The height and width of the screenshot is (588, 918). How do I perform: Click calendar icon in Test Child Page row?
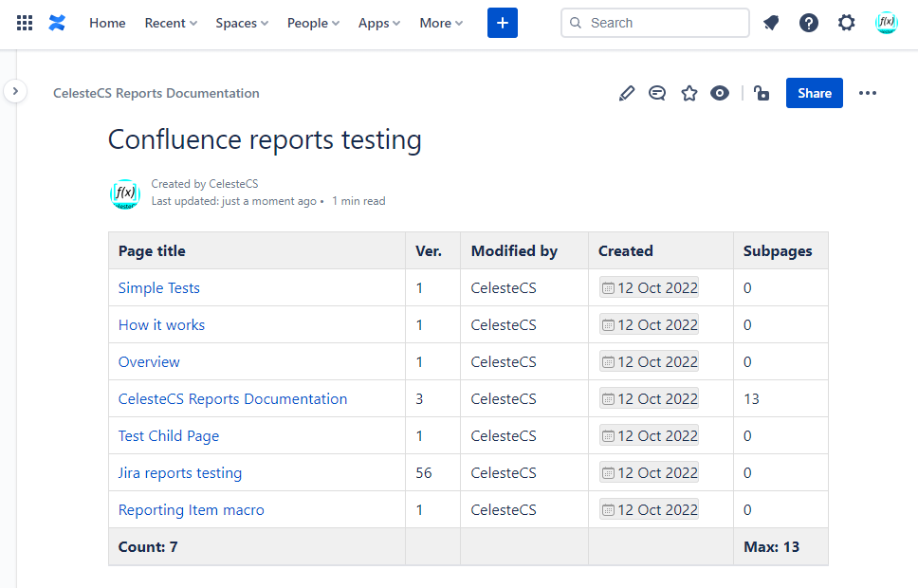click(608, 436)
